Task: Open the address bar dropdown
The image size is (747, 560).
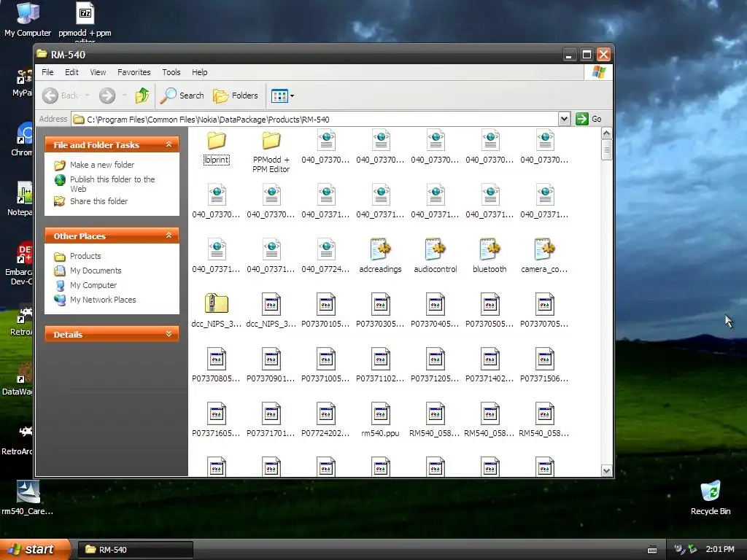Action: [x=564, y=119]
